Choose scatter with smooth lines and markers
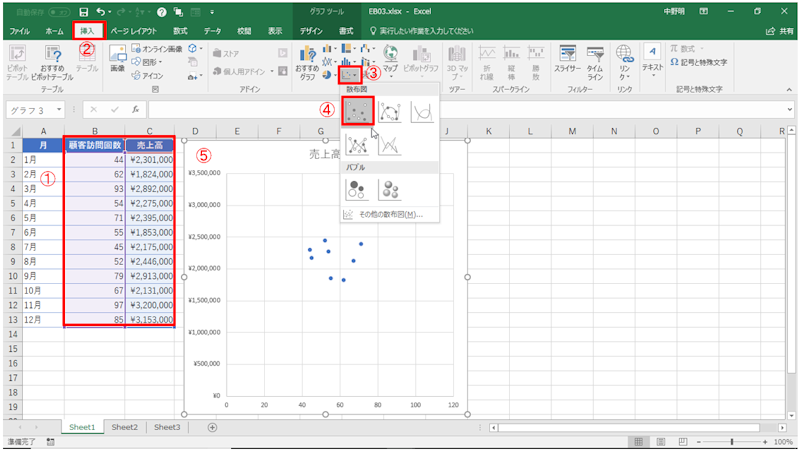This screenshot has height=452, width=800. click(392, 113)
